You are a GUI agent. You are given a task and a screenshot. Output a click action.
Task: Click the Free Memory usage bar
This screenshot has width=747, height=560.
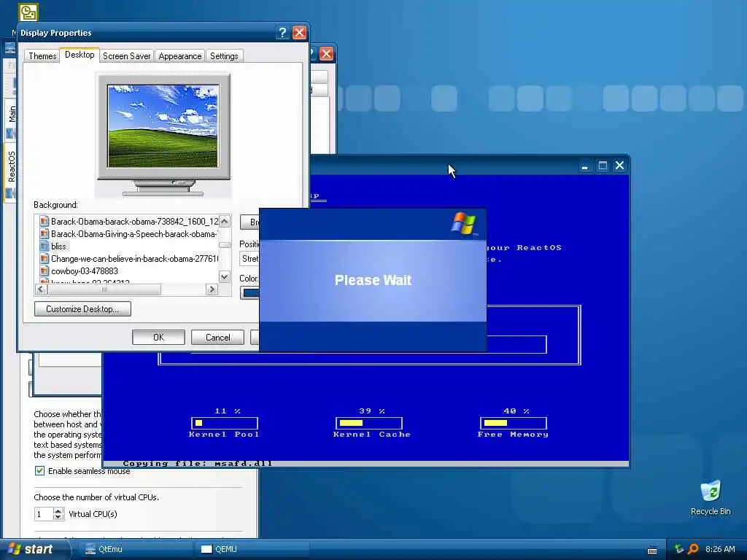coord(513,423)
